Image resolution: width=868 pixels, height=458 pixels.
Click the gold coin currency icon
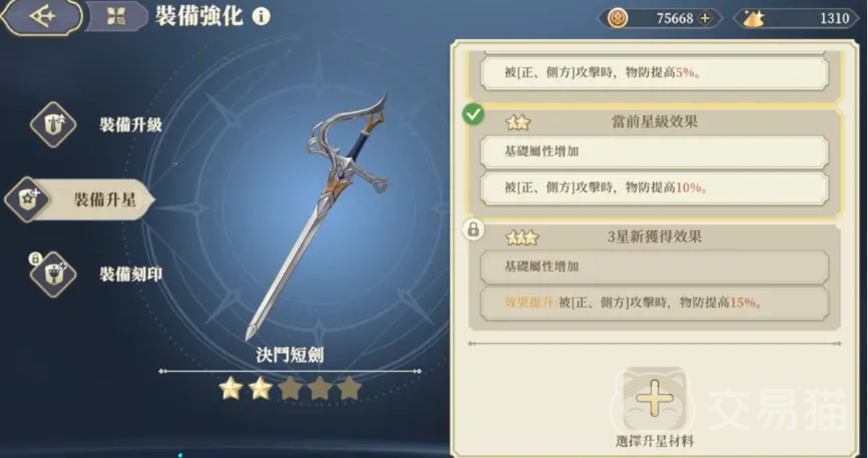coord(618,18)
